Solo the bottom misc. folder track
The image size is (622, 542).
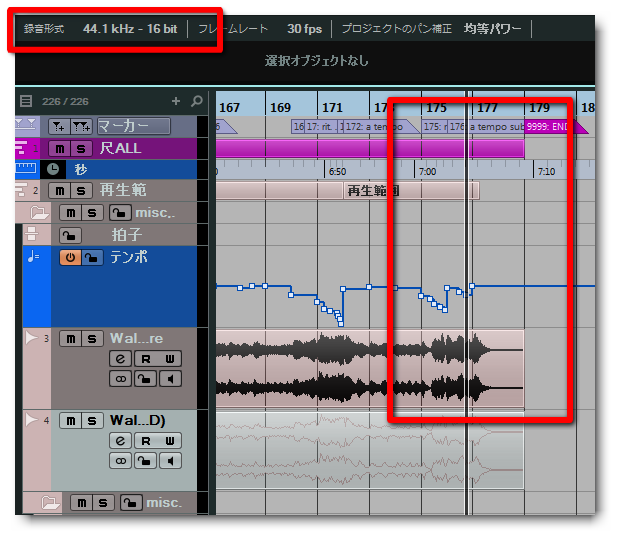[x=103, y=503]
